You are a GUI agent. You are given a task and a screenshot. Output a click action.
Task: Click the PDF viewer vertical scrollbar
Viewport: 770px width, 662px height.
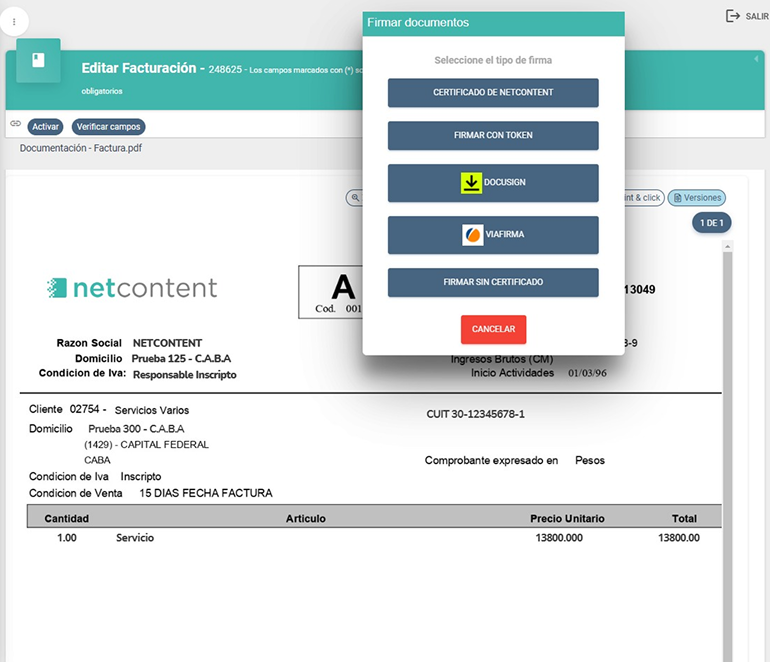pyautogui.click(x=726, y=450)
